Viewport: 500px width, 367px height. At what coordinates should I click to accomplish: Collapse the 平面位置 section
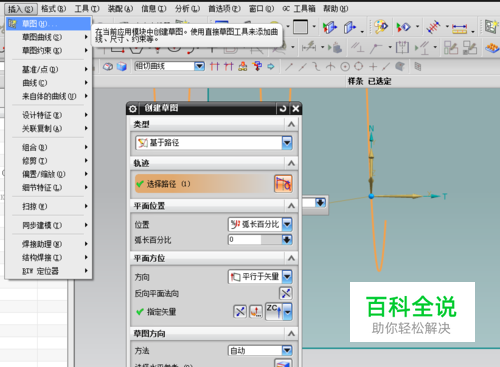coord(291,206)
